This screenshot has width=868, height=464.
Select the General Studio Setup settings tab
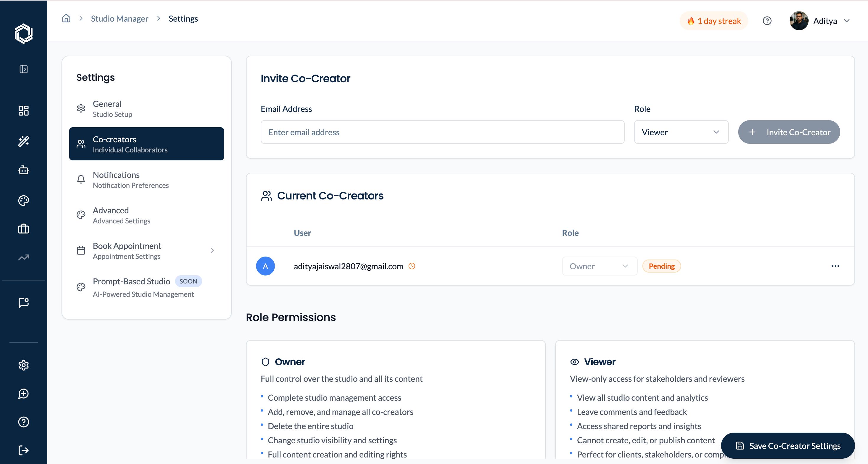(147, 109)
